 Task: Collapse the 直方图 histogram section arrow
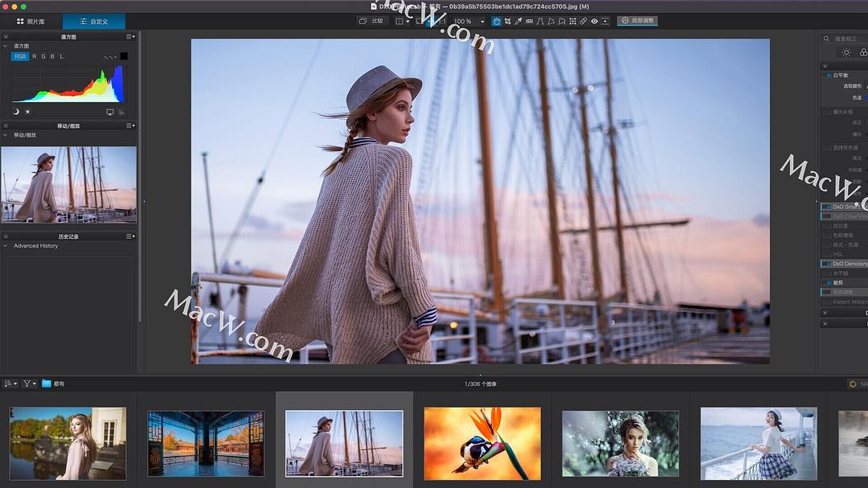tap(6, 47)
